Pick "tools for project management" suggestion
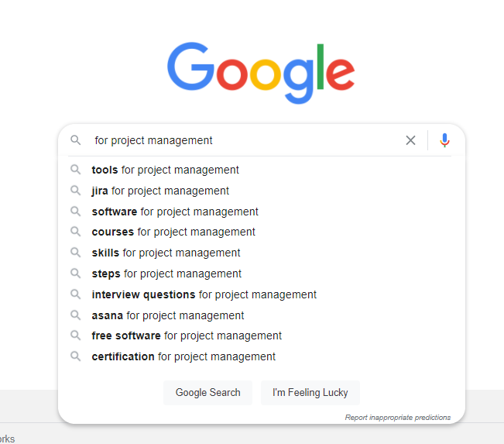The height and width of the screenshot is (444, 504). click(x=165, y=170)
